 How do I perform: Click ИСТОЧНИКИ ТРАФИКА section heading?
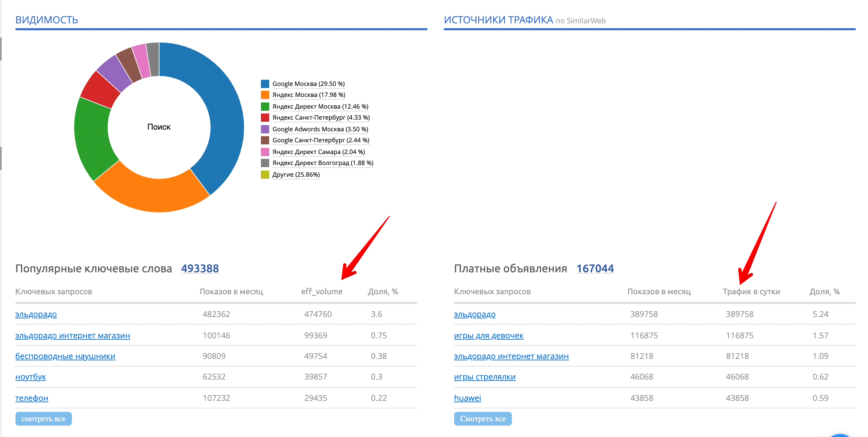(x=498, y=20)
